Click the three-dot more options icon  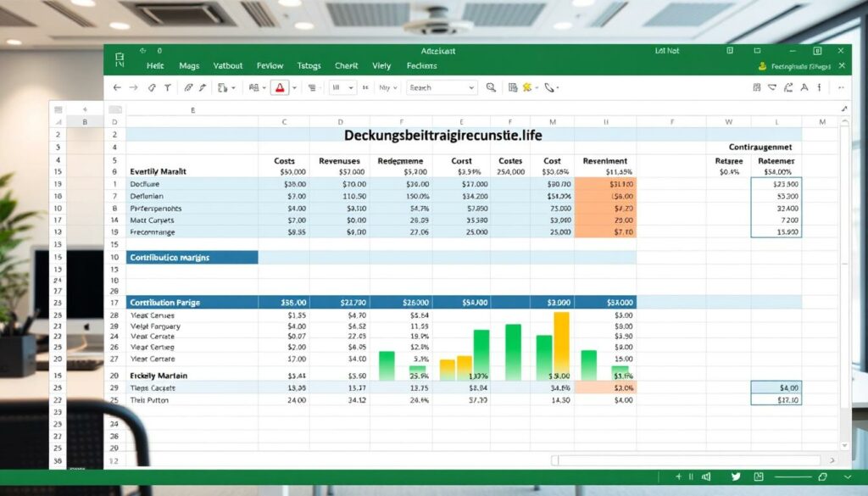[x=842, y=87]
